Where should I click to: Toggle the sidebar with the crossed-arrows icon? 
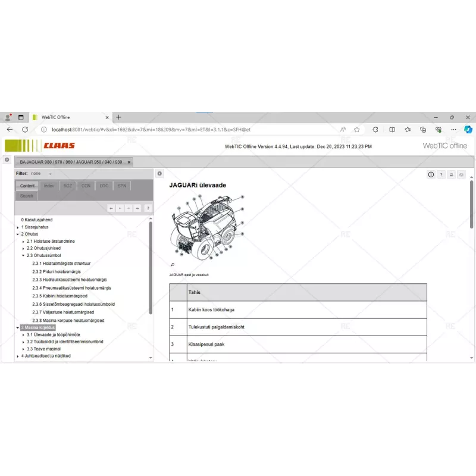point(159,173)
